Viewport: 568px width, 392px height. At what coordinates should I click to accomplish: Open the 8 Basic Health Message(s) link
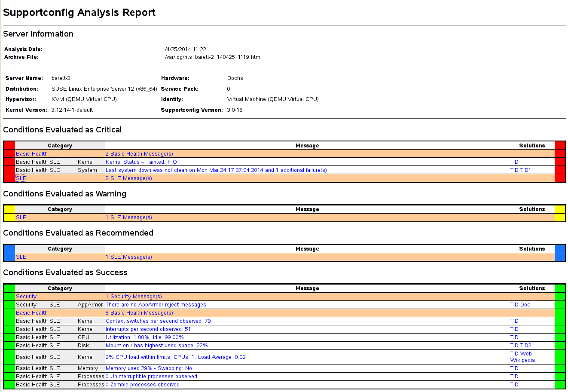[139, 312]
